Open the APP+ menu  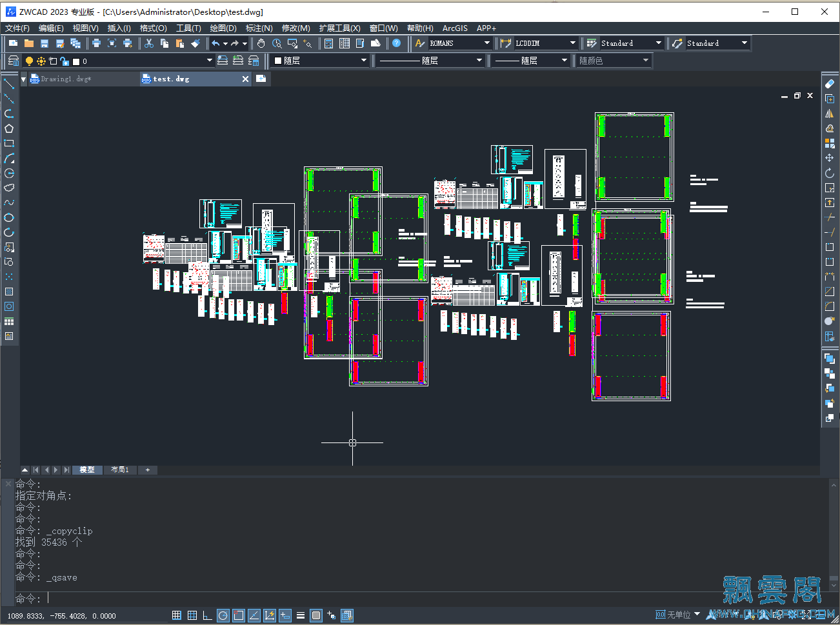pos(486,28)
